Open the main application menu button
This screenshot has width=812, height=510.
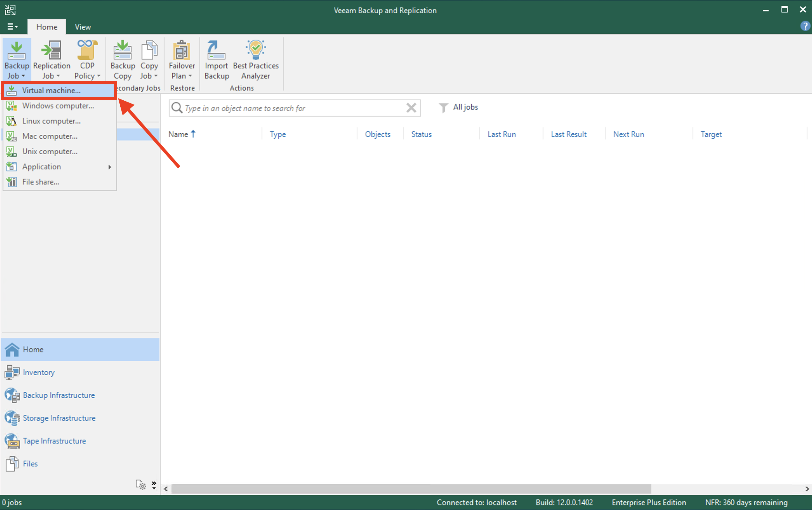(x=12, y=26)
